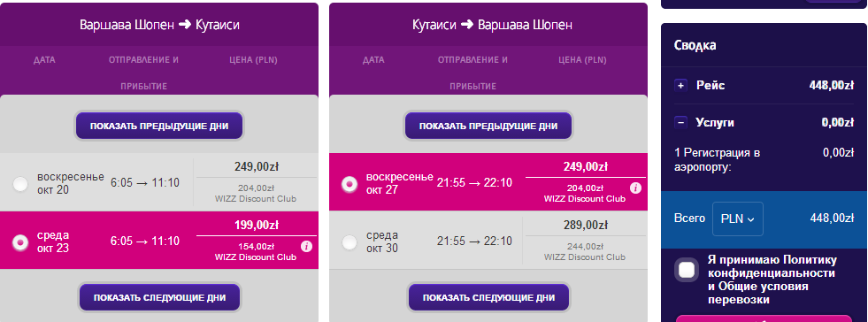868x322 pixels.
Task: Click 289,00zł price for October 30 flight
Action: click(585, 226)
